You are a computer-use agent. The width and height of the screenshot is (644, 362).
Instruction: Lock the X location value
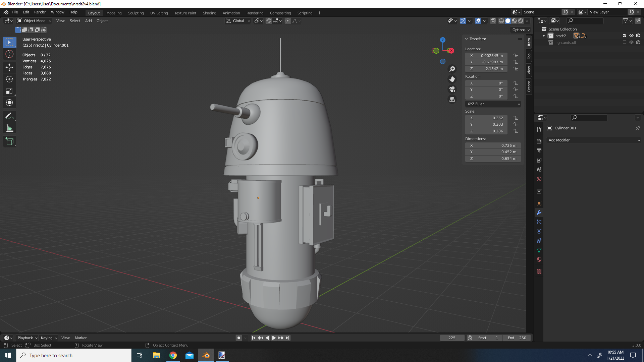click(x=516, y=56)
